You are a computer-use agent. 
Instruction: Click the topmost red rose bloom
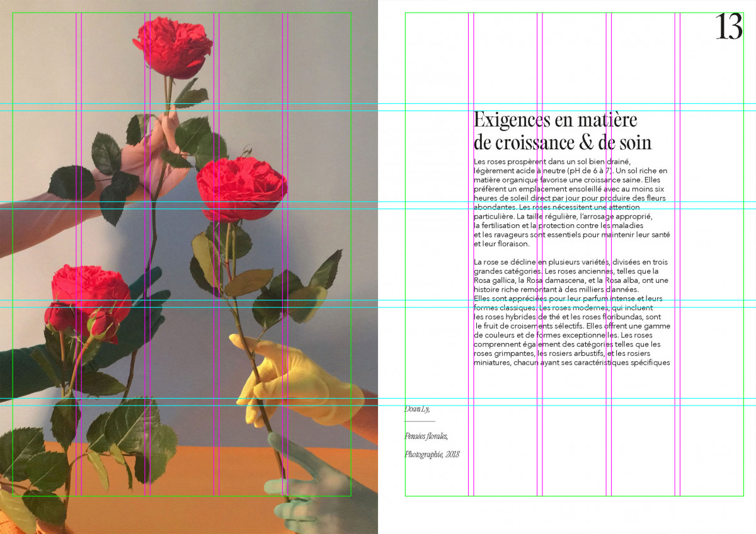pyautogui.click(x=172, y=47)
